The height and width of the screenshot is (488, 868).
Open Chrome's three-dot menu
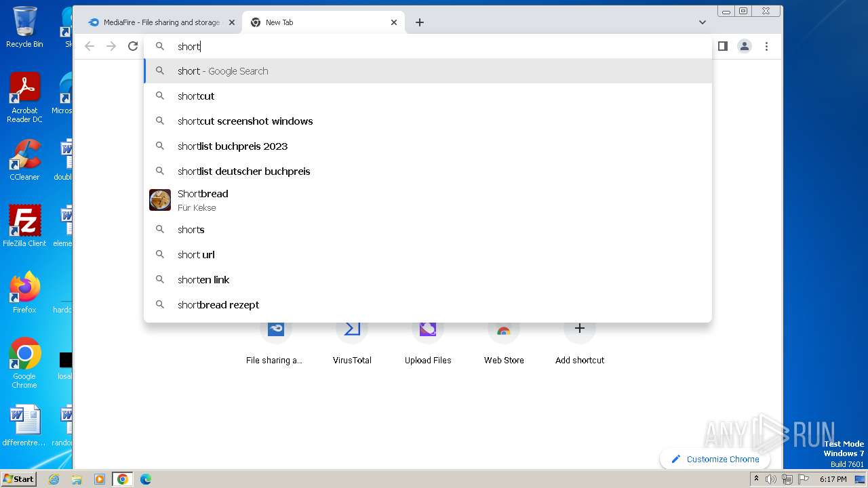766,46
